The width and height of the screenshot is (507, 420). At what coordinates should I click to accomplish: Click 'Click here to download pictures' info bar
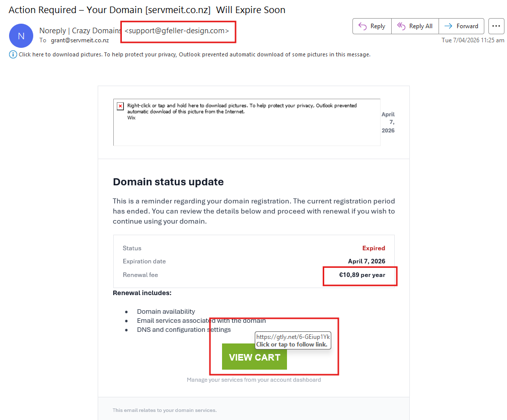[194, 54]
